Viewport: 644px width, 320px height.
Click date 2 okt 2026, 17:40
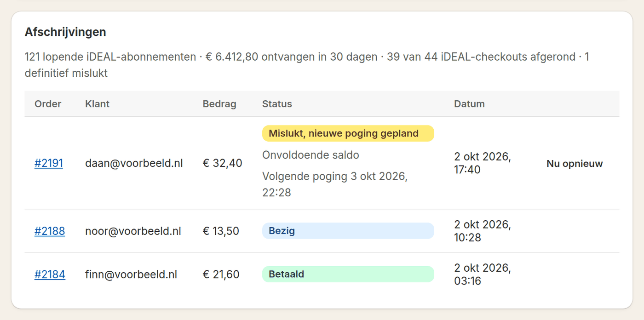pos(483,163)
